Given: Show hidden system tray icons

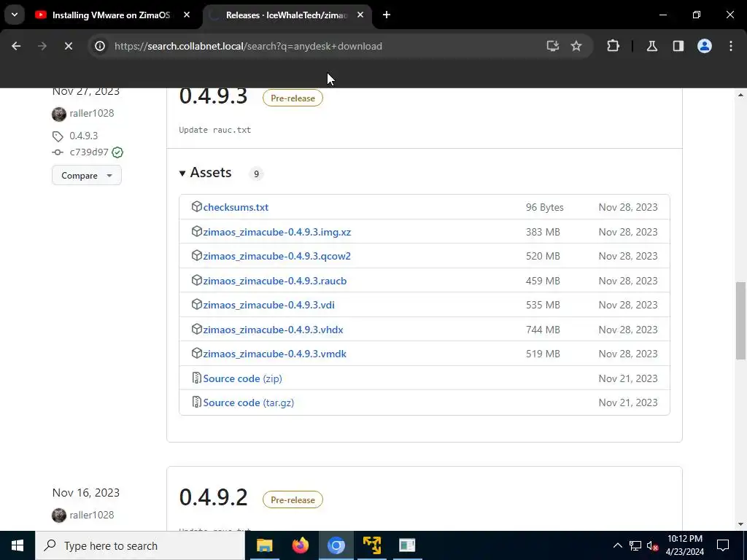Looking at the screenshot, I should coord(617,545).
